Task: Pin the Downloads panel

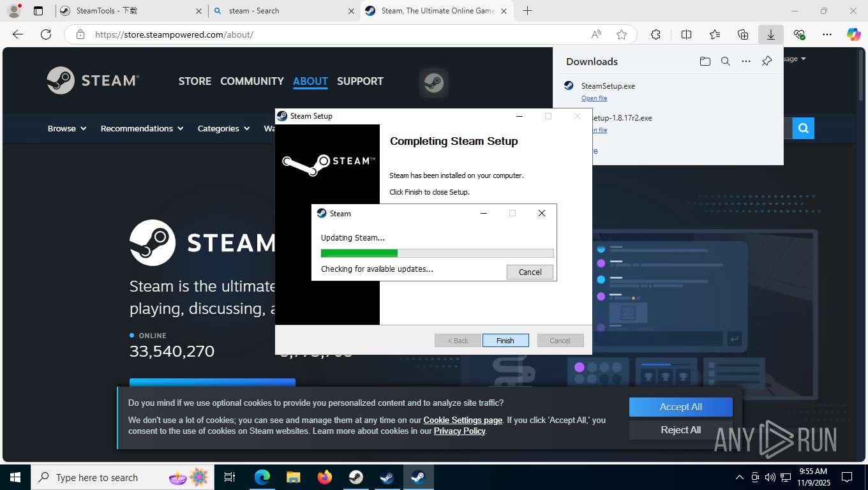Action: pyautogui.click(x=767, y=61)
